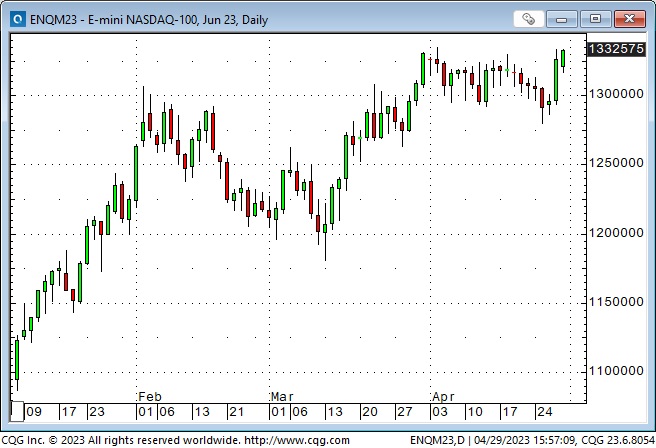This screenshot has height=448, width=656.
Task: Click the Apr month label
Action: pos(443,397)
